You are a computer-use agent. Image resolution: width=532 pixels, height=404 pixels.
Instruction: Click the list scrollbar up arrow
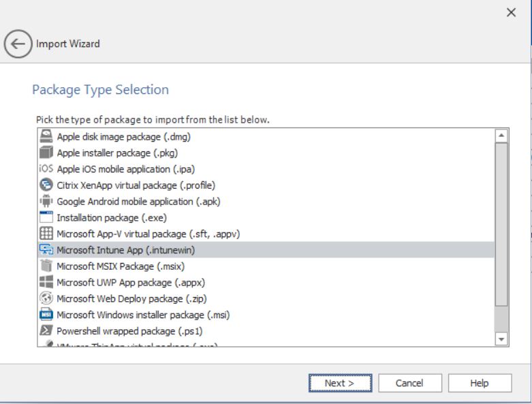click(501, 136)
